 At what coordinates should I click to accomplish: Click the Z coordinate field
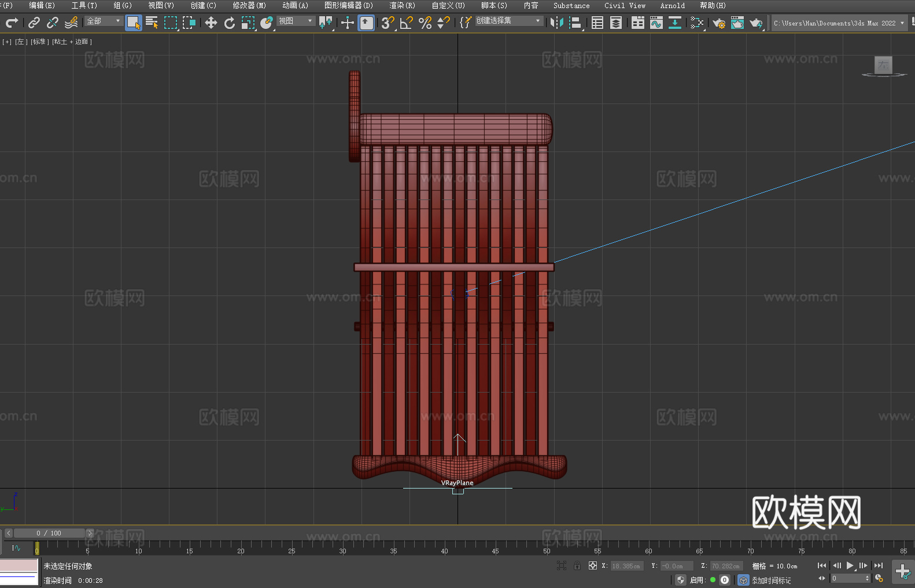(726, 566)
